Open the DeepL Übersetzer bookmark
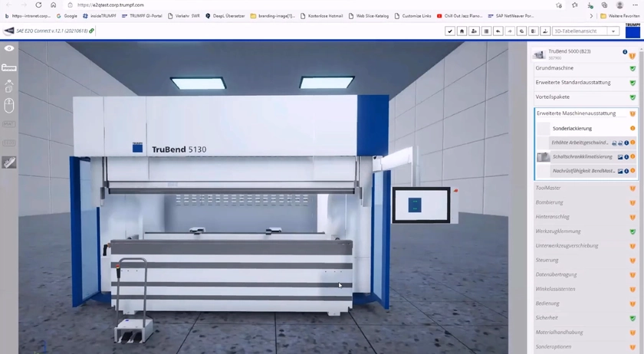644x354 pixels. coord(225,16)
